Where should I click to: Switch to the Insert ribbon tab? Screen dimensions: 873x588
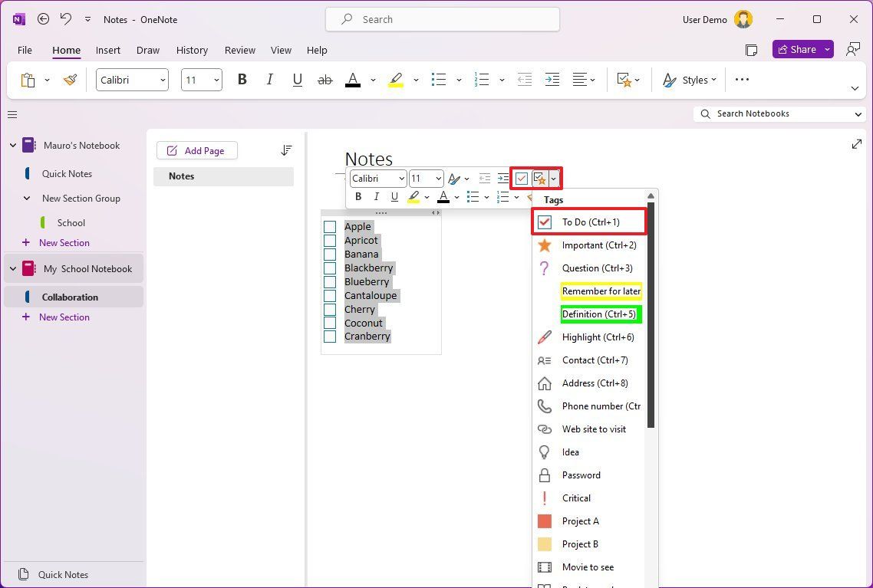click(x=107, y=50)
